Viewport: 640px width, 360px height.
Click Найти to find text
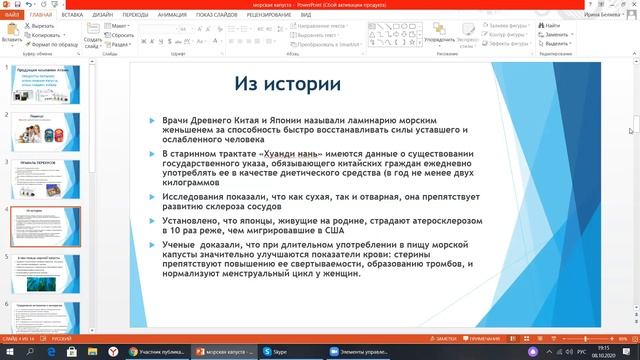(549, 26)
